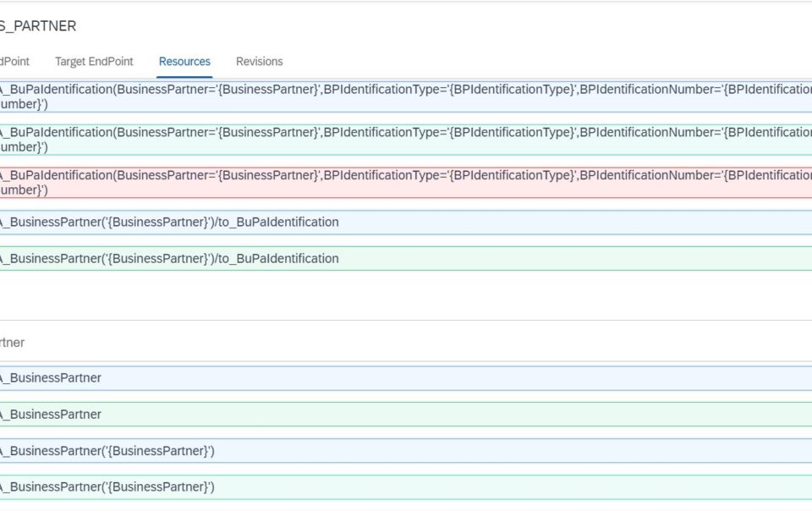Open green A_BusinessPartner('{BusinessPartner}') row
Screen dimensions: 812x511
[x=406, y=487]
